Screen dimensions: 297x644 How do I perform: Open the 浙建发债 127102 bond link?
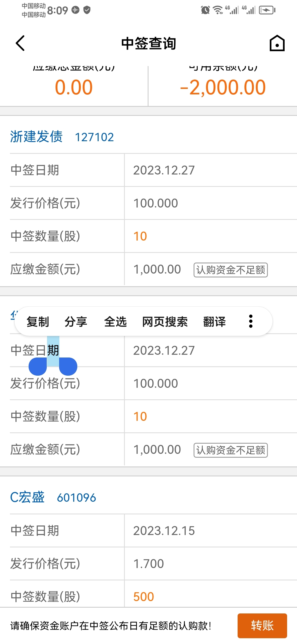[x=62, y=137]
